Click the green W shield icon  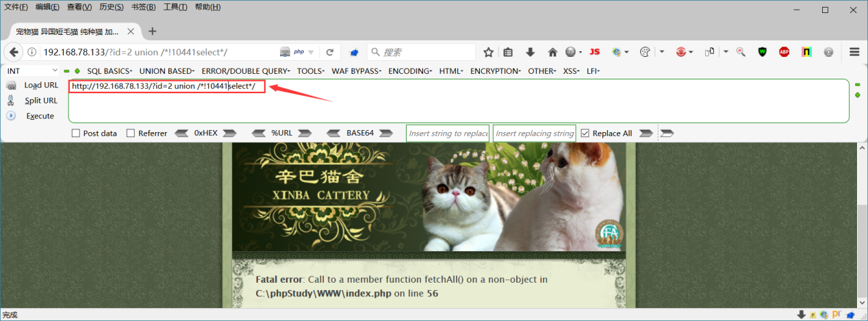[x=763, y=52]
